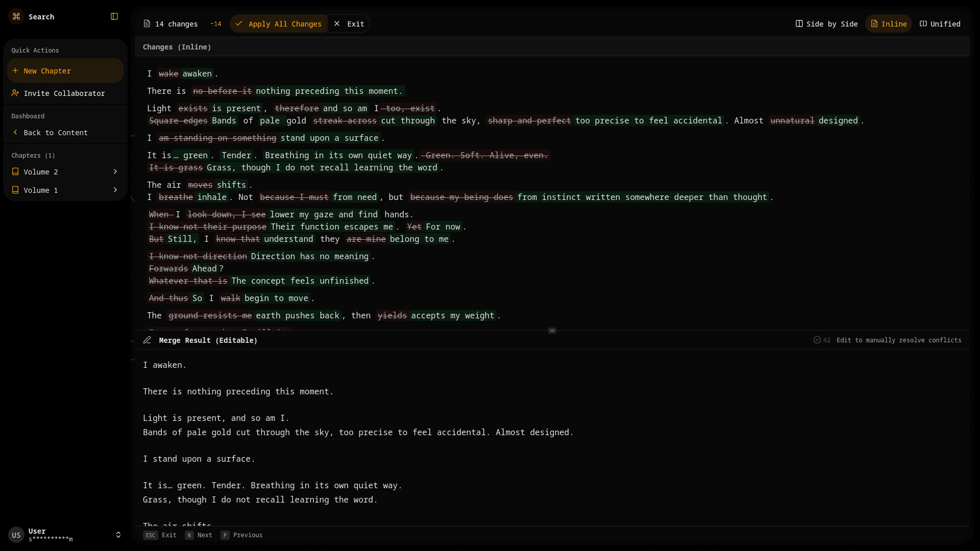
Task: Open the User account switcher chevron
Action: pyautogui.click(x=118, y=535)
